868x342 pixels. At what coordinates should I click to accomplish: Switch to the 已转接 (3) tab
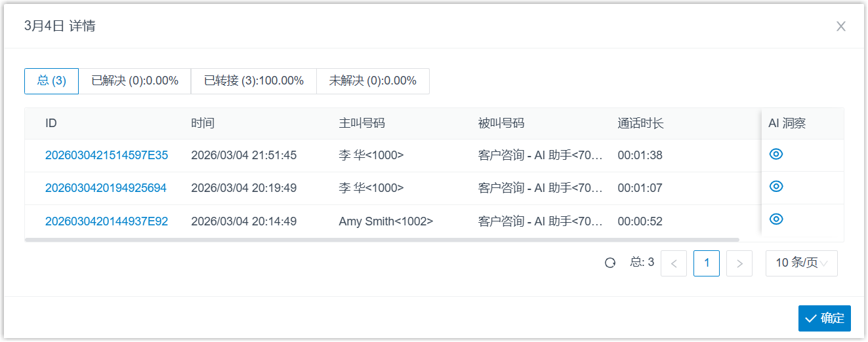click(x=254, y=81)
